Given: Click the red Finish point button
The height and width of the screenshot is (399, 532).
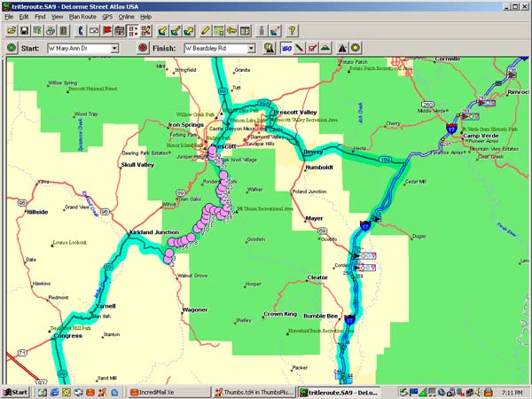Looking at the screenshot, I should point(143,48).
